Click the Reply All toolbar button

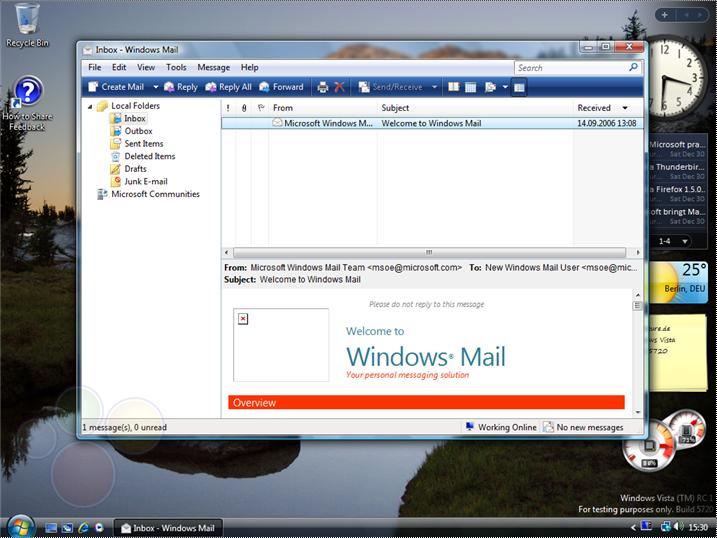pyautogui.click(x=229, y=87)
